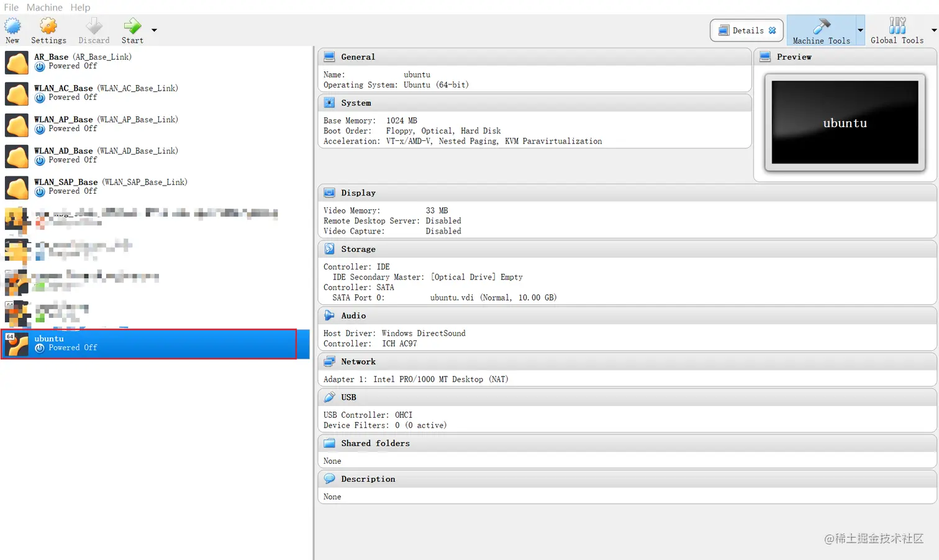Click the ubuntu.vdi disk entry text
The width and height of the screenshot is (939, 560).
point(493,298)
